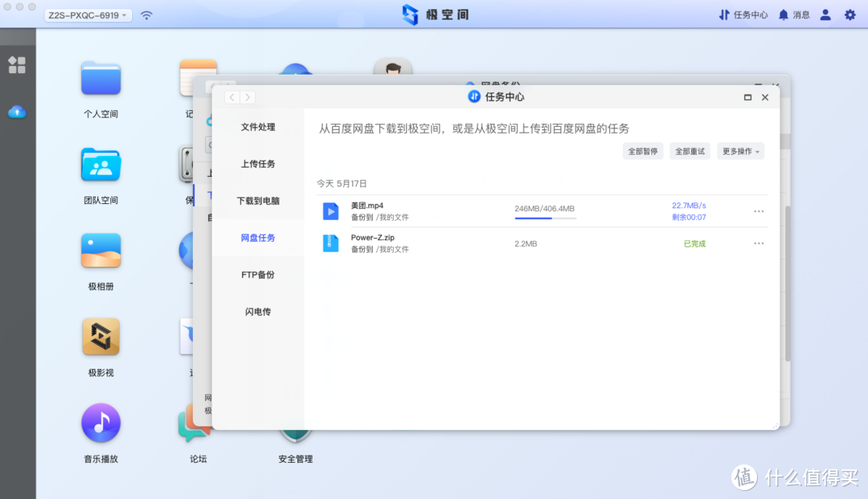
Task: Open settings via the gear icon
Action: coord(850,14)
